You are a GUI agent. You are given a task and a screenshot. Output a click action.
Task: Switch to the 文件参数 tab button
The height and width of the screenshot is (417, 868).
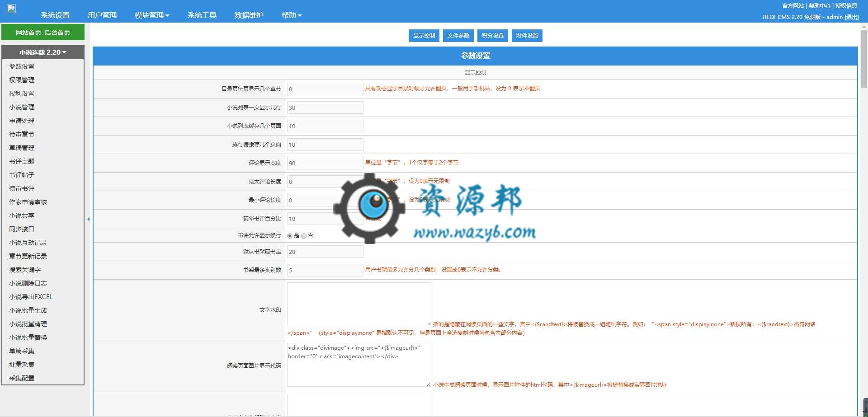[458, 36]
